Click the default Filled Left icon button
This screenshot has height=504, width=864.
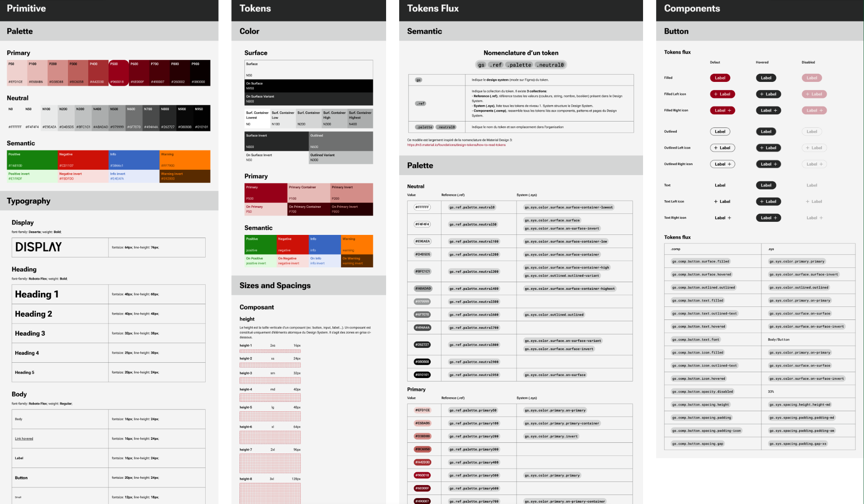tap(722, 94)
